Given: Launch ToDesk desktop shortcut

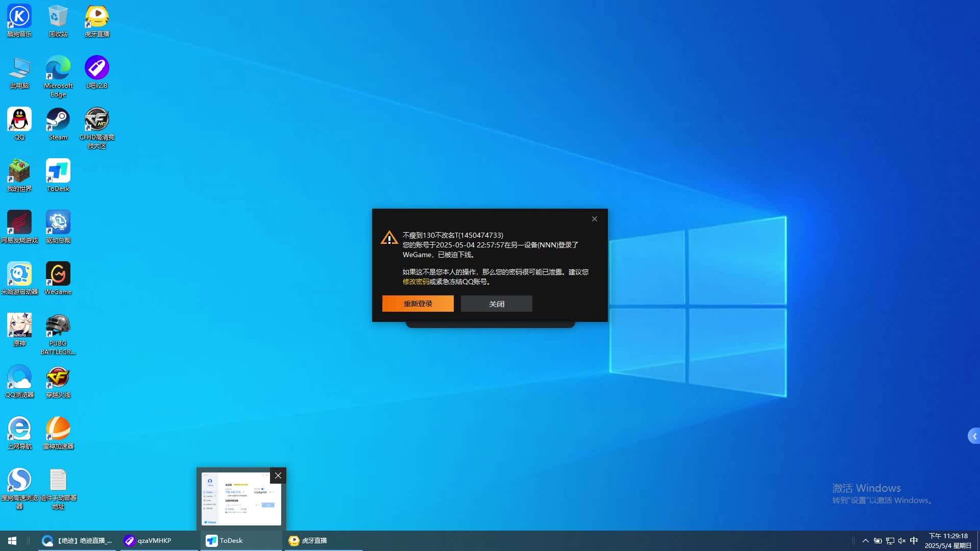Looking at the screenshot, I should click(58, 176).
